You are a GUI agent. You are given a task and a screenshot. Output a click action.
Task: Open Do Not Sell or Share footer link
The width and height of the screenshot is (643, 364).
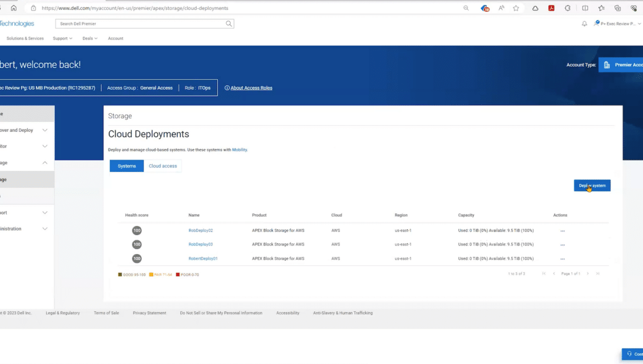221,313
